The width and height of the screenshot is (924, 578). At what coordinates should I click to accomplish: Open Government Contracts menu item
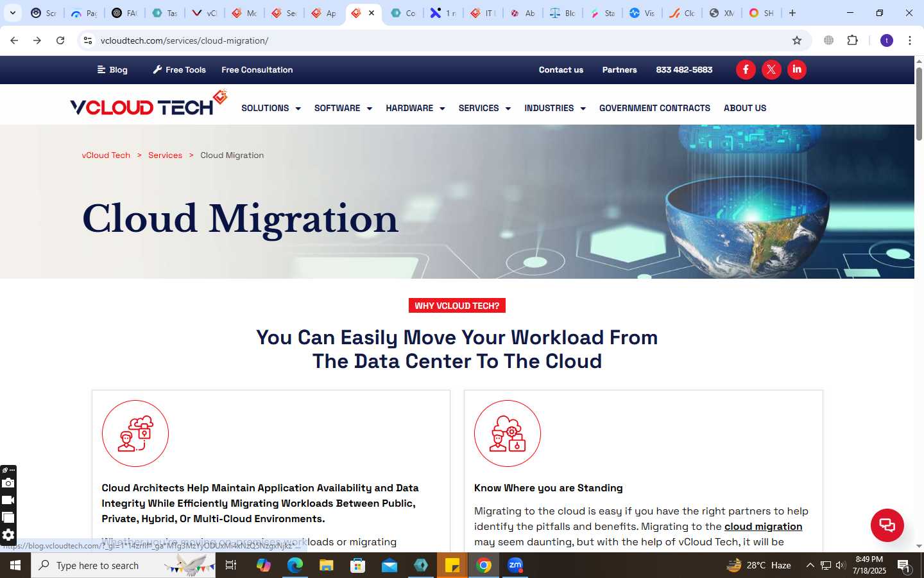pyautogui.click(x=654, y=108)
